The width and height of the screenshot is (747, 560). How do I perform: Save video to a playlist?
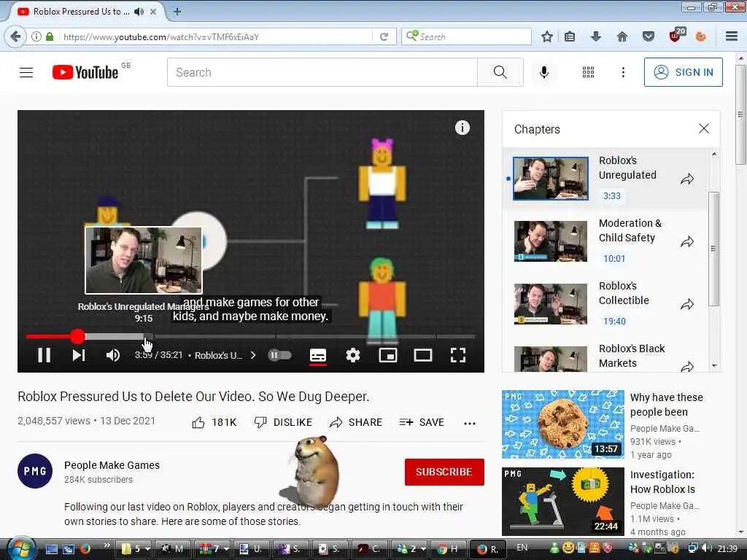(x=422, y=422)
